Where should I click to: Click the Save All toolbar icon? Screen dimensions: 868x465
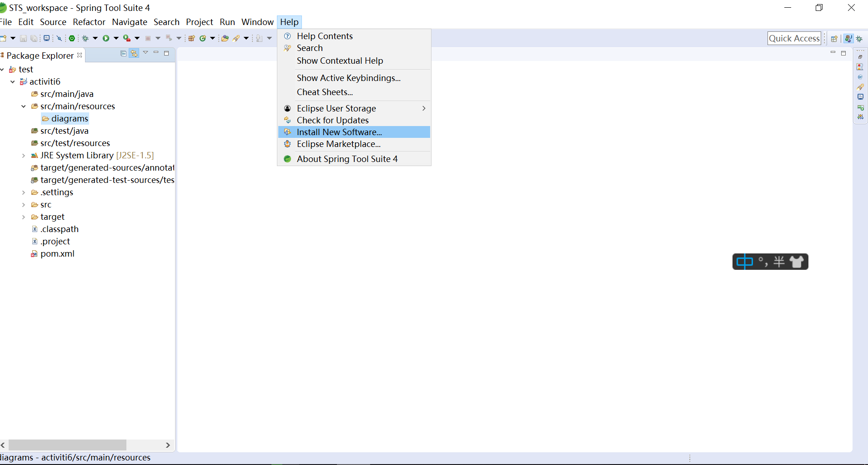(x=34, y=39)
